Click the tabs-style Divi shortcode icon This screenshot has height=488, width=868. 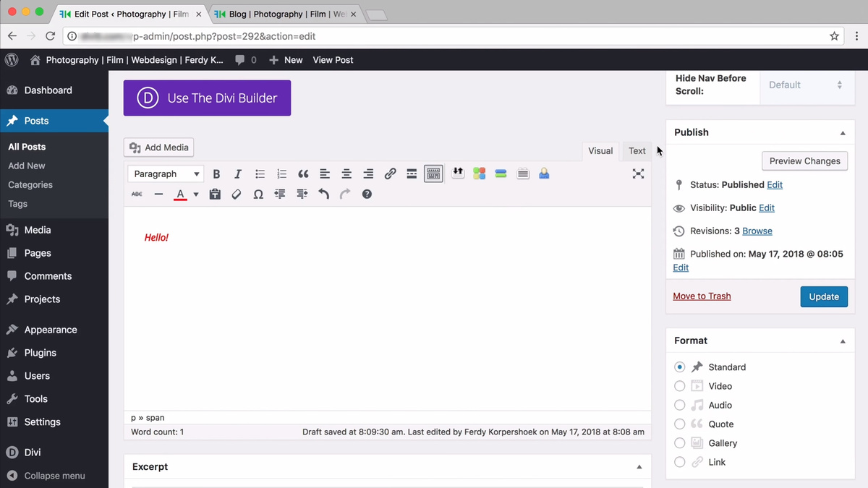click(523, 174)
